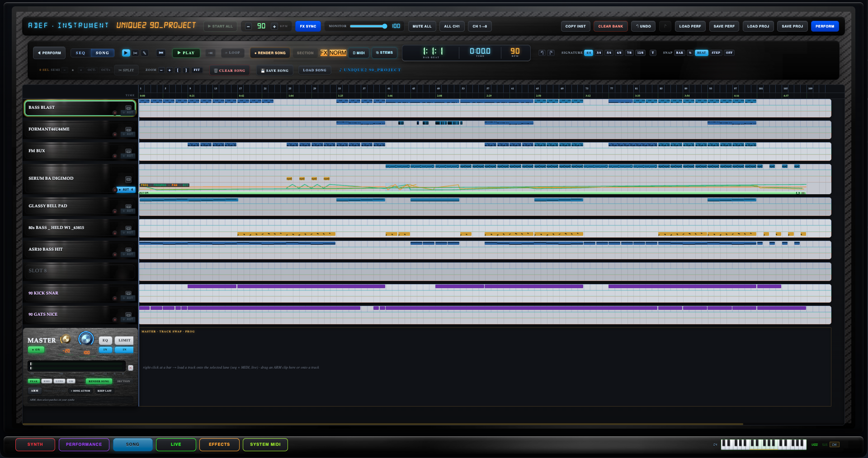Click the song undo arrow icon

point(542,53)
